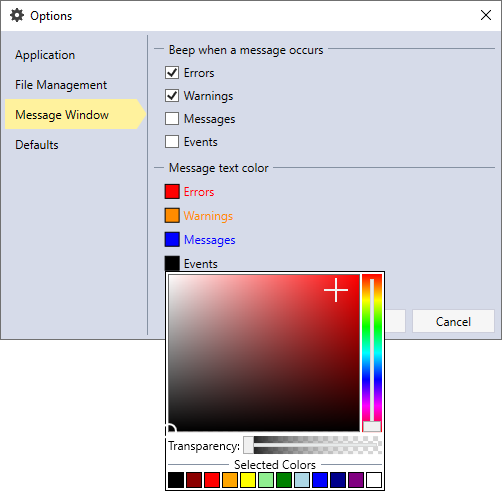Click the blue Messages color label
Screen dimensions: 502x491
pyautogui.click(x=210, y=240)
